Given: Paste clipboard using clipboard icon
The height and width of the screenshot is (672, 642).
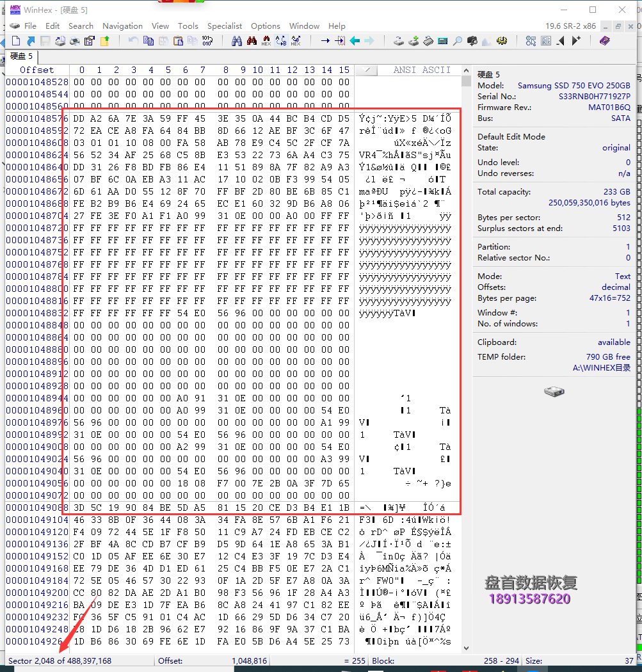Looking at the screenshot, I should 178,41.
